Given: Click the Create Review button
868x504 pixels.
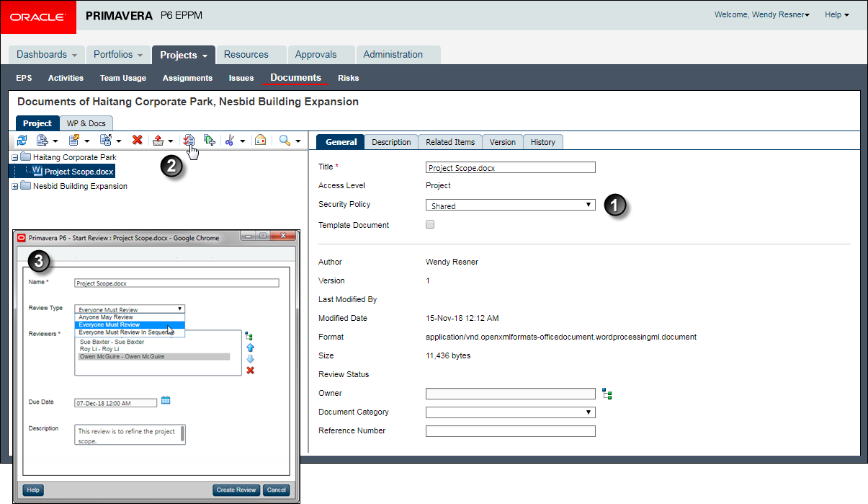Looking at the screenshot, I should [236, 490].
